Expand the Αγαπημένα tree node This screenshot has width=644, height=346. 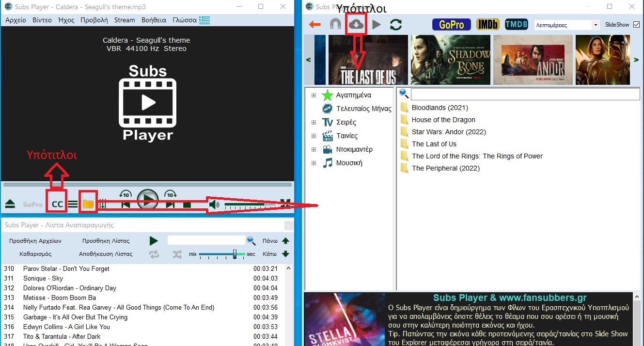point(314,95)
